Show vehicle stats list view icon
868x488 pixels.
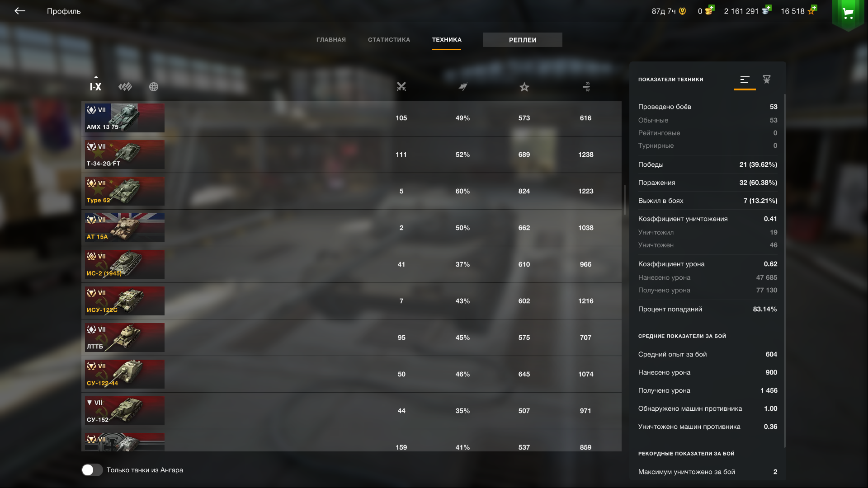[x=745, y=80]
